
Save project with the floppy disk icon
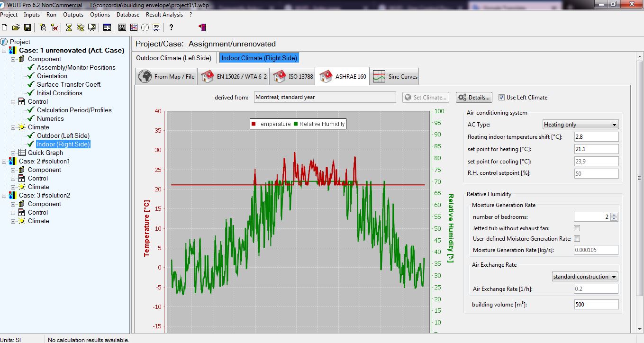tap(27, 27)
